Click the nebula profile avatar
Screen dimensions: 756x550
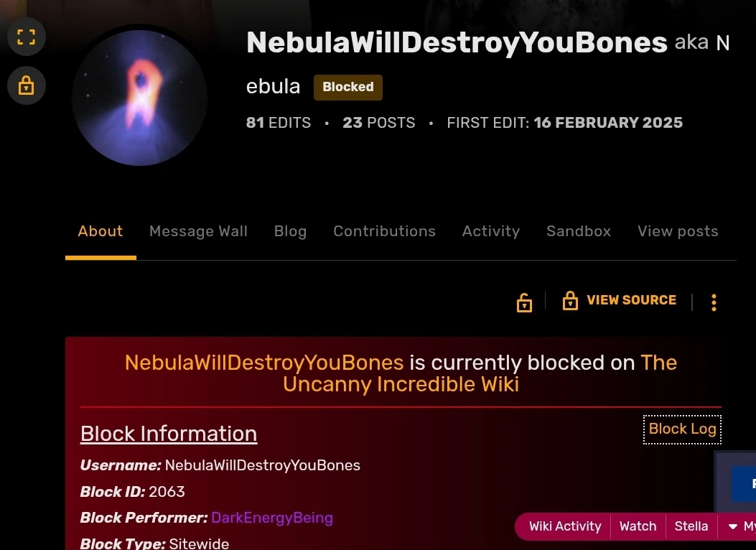[x=140, y=98]
